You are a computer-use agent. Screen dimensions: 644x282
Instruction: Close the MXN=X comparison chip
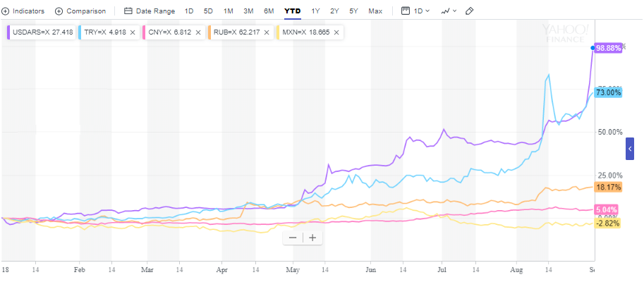tap(336, 32)
